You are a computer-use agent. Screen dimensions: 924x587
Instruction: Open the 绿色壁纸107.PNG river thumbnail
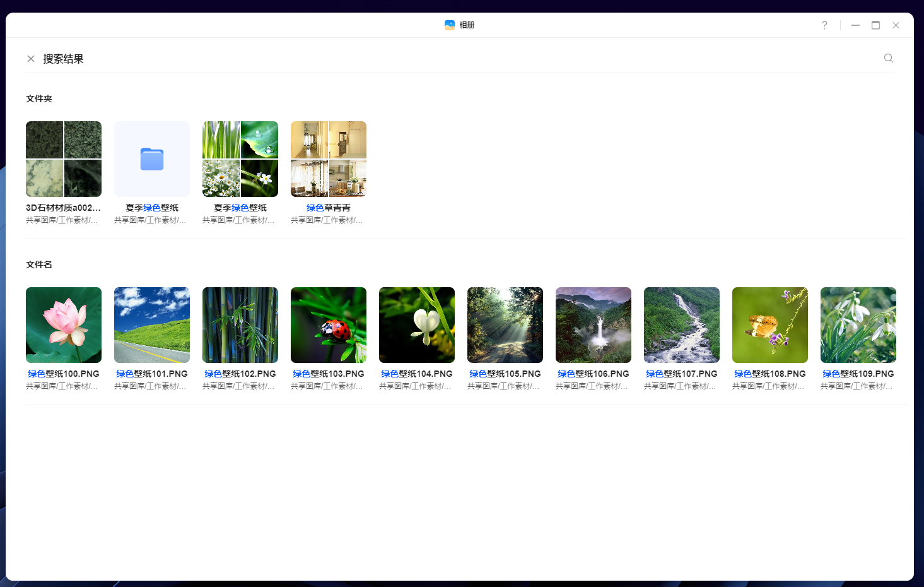(682, 325)
